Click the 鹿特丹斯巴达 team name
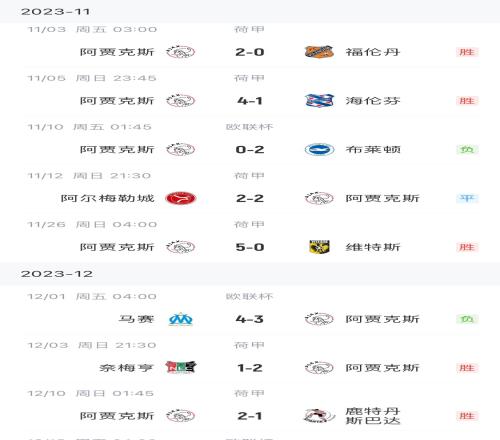This screenshot has width=500, height=440. tap(373, 416)
